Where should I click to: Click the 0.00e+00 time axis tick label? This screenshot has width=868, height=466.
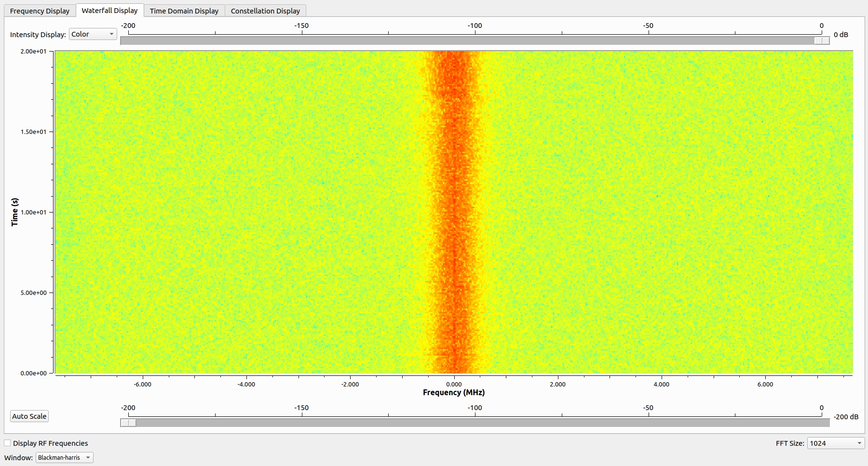(x=33, y=373)
